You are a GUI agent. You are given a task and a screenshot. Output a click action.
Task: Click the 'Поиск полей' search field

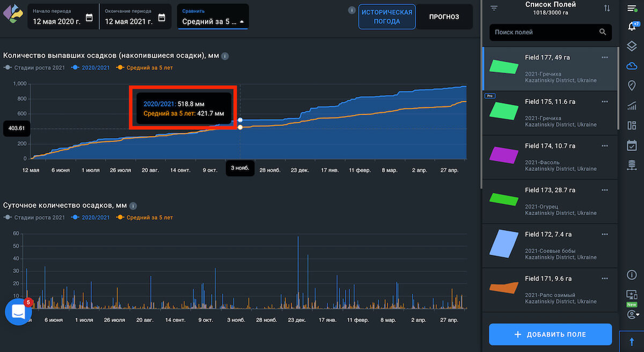click(x=545, y=32)
